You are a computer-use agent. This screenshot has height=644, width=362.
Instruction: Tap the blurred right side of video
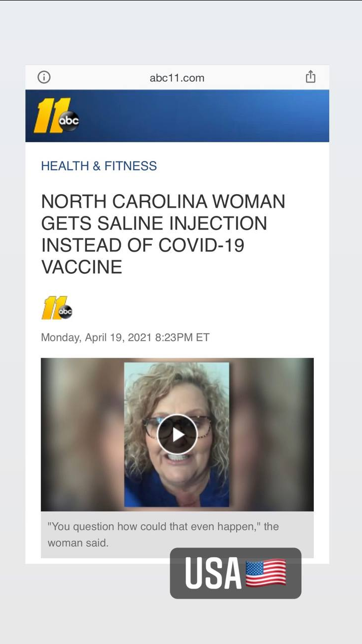271,434
